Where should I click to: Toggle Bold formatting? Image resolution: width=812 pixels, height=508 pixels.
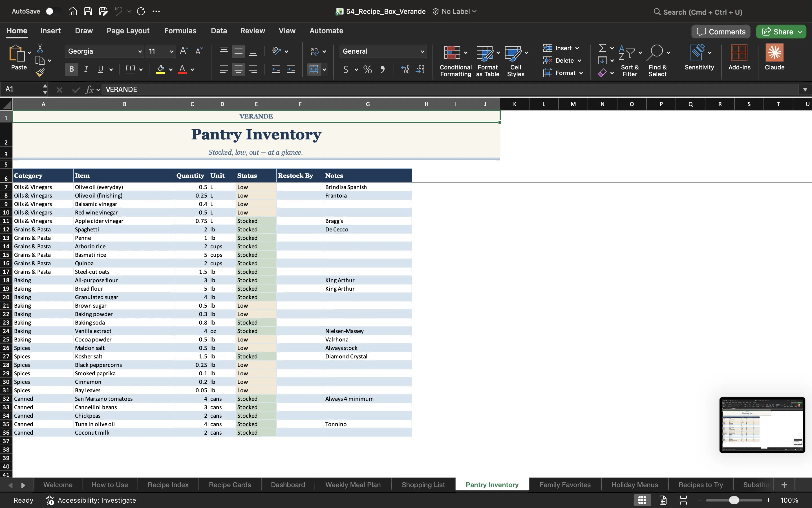click(x=71, y=69)
